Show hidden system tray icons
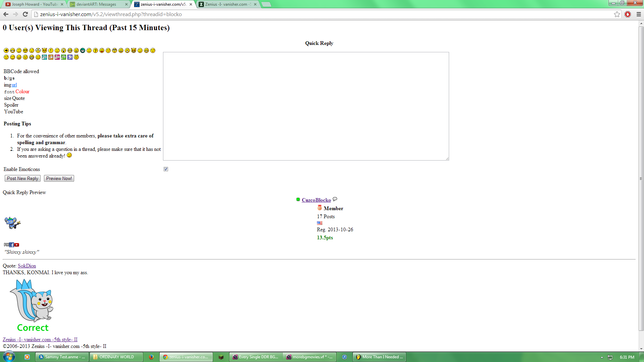644x362 pixels. click(x=602, y=357)
